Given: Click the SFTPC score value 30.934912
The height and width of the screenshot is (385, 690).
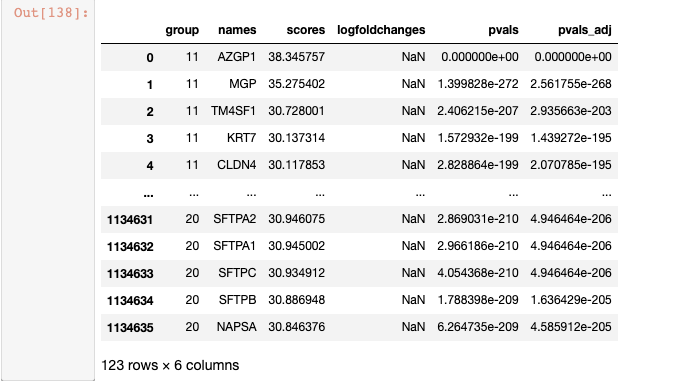Looking at the screenshot, I should (297, 273).
